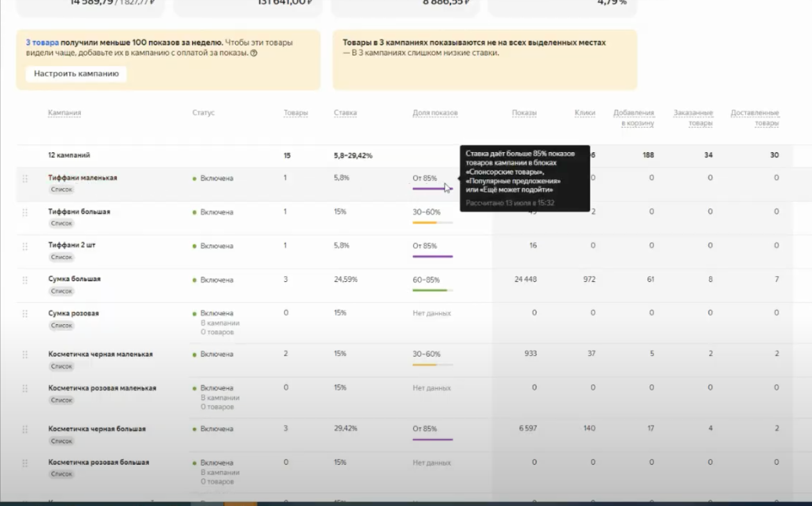The height and width of the screenshot is (506, 812).
Task: Click the Ставка column header
Action: (x=345, y=113)
